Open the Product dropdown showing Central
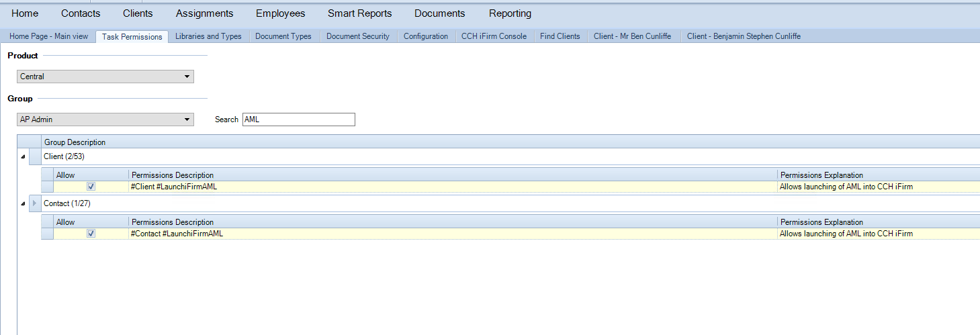This screenshot has width=980, height=335. click(x=105, y=77)
